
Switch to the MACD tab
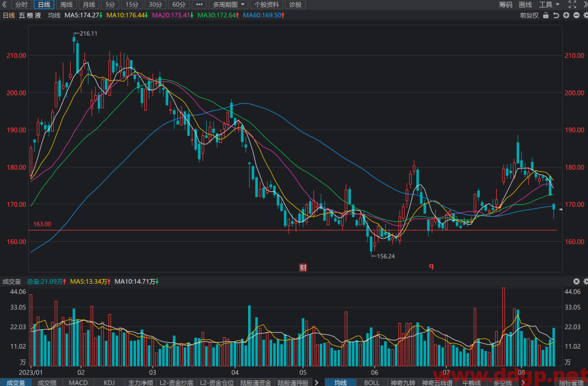pyautogui.click(x=78, y=383)
